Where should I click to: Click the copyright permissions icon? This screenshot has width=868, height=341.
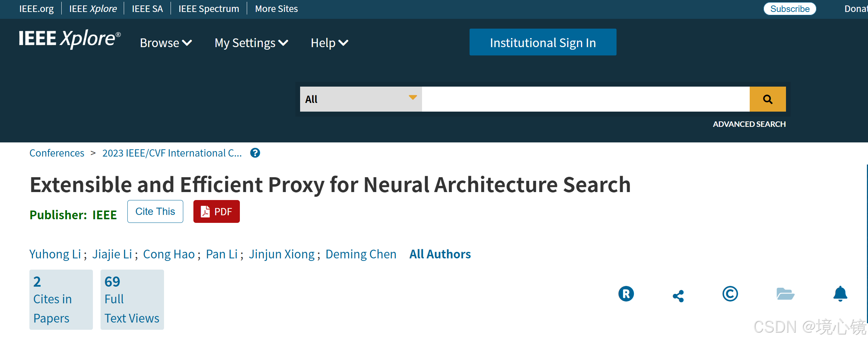point(730,294)
